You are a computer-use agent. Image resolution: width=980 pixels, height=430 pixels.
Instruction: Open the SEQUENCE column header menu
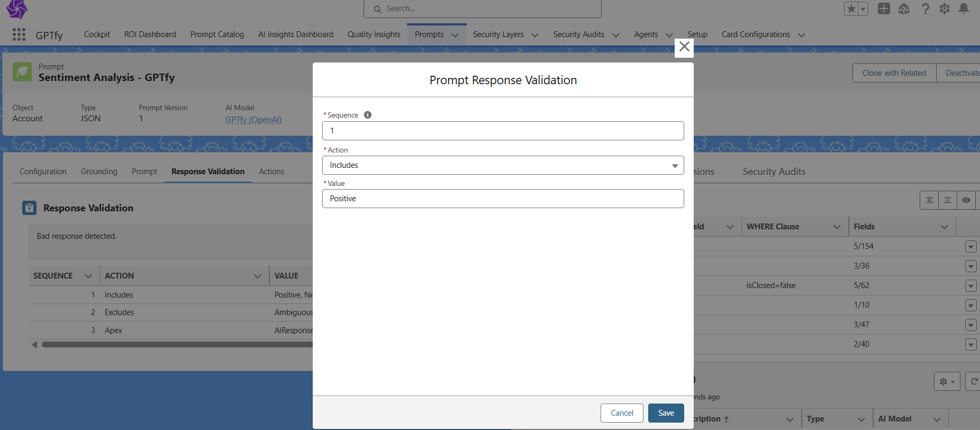[88, 276]
